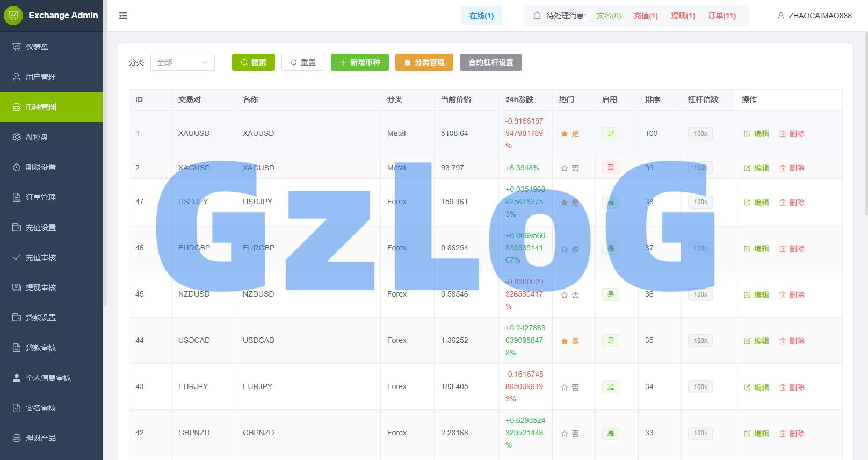Delete the EURGBP row

tap(792, 249)
